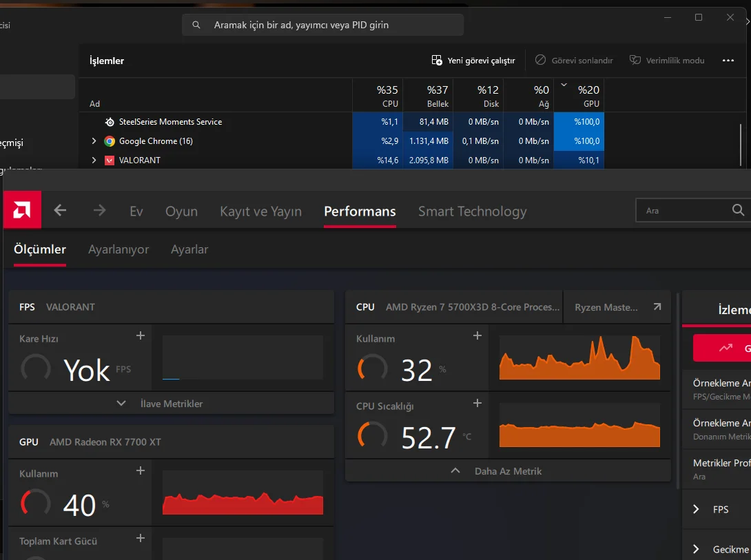Screen dimensions: 751x560
Task: Expand the VALORANT process group
Action: (94, 160)
